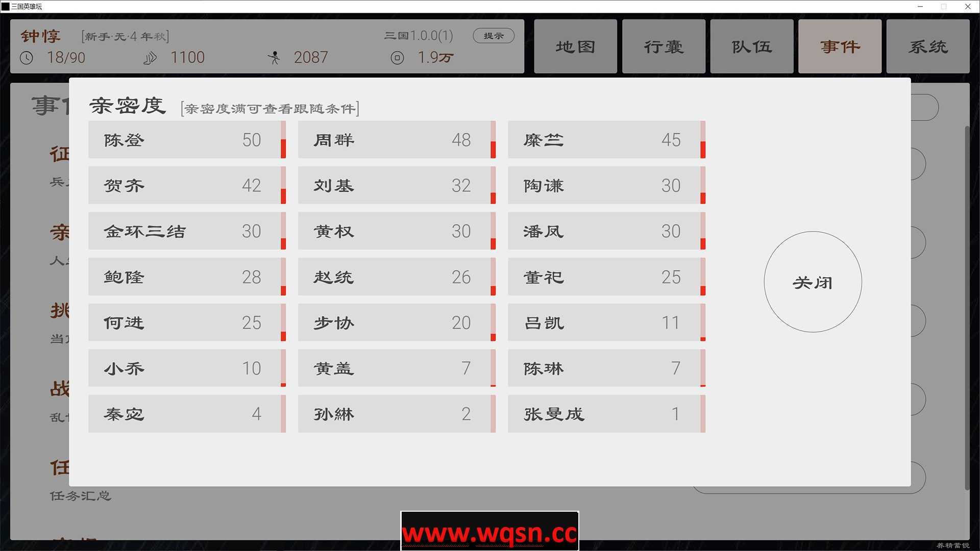980x551 pixels.
Task: Open the 事件 (Events) panel
Action: pyautogui.click(x=841, y=46)
